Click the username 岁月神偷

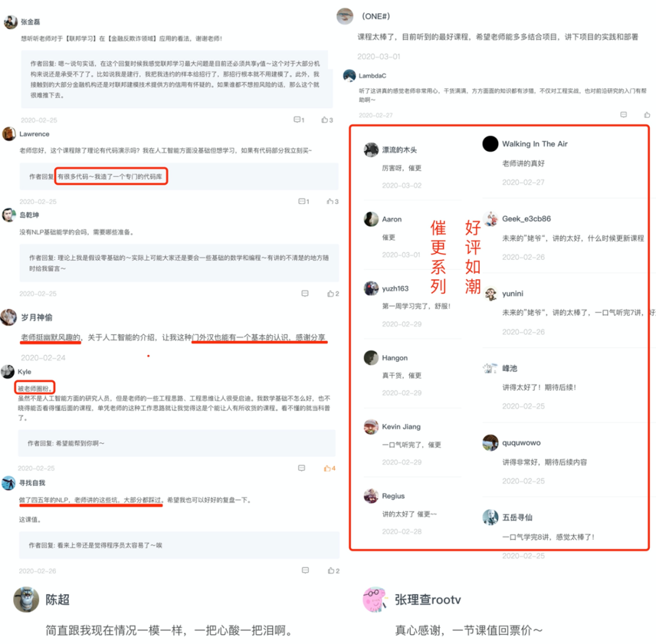37,317
